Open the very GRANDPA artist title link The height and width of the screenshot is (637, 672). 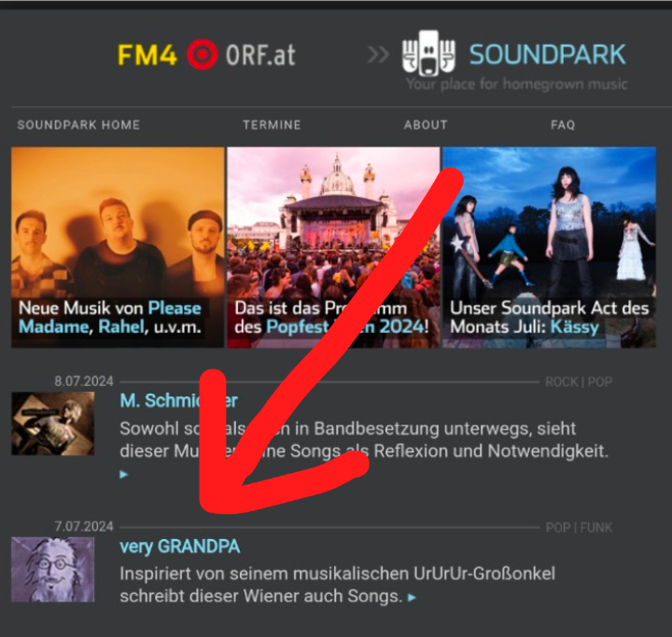pos(179,547)
